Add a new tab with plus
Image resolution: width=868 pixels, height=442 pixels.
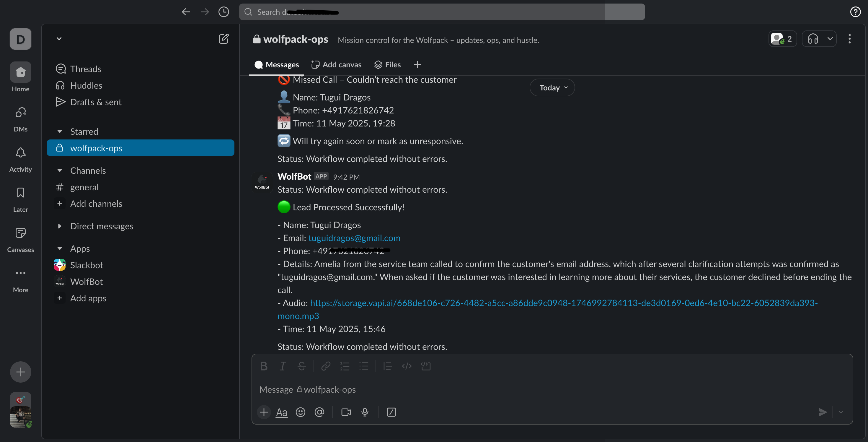click(x=417, y=64)
